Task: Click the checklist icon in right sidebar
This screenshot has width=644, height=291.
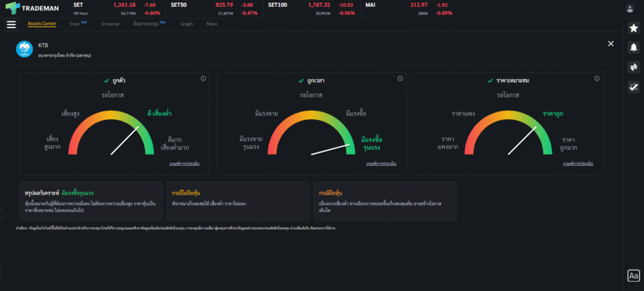Action: coord(633,87)
